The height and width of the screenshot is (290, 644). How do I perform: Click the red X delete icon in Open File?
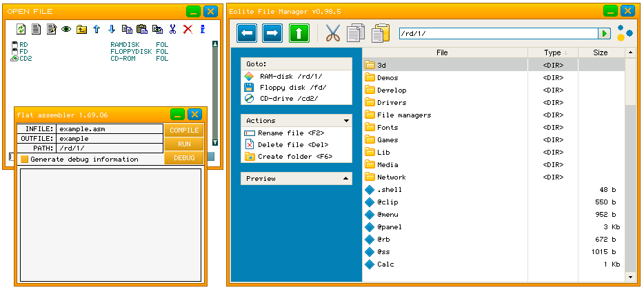click(x=188, y=29)
